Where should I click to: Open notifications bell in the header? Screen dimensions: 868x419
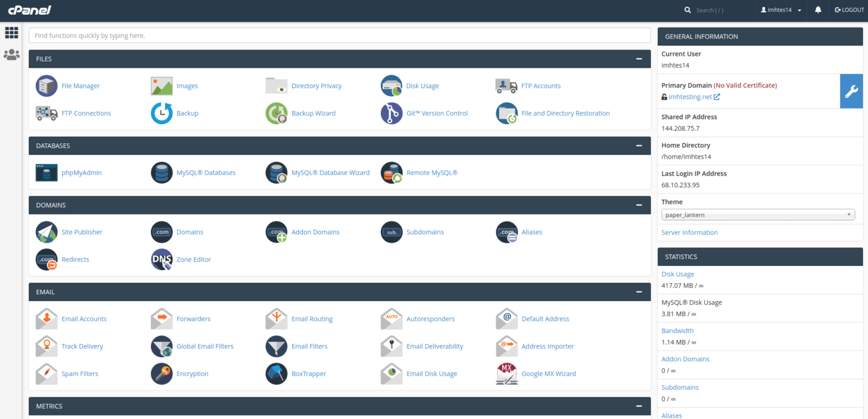pos(818,10)
